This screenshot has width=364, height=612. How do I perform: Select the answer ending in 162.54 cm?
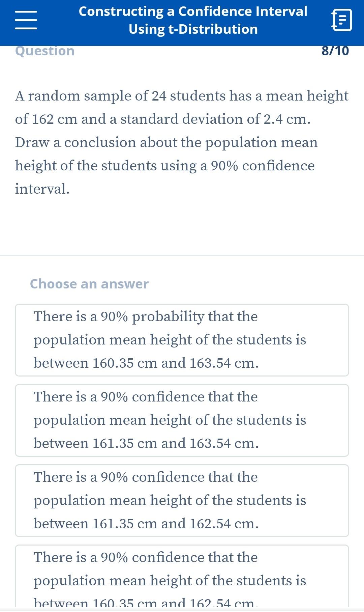tap(182, 501)
